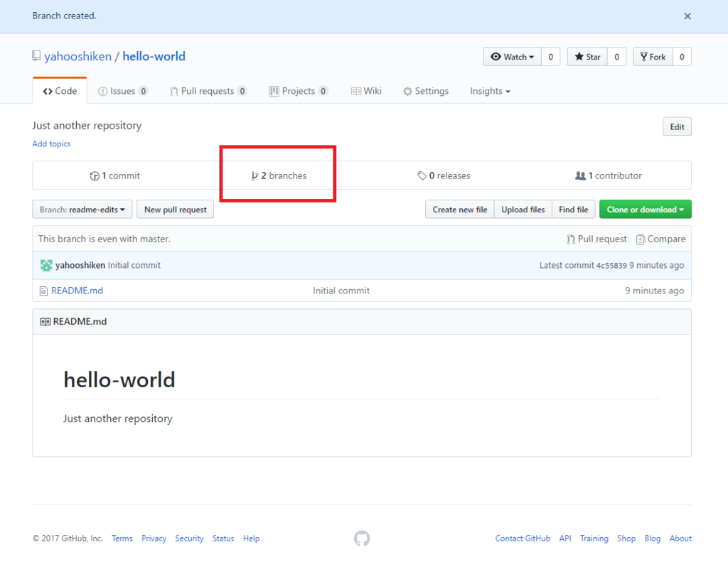
Task: Open the README.md file link
Action: tap(77, 291)
